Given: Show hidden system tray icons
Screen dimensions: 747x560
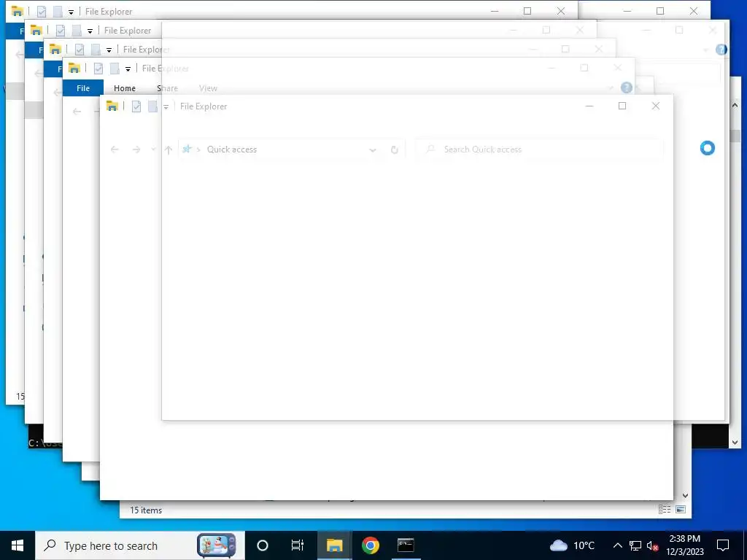Looking at the screenshot, I should tap(617, 545).
